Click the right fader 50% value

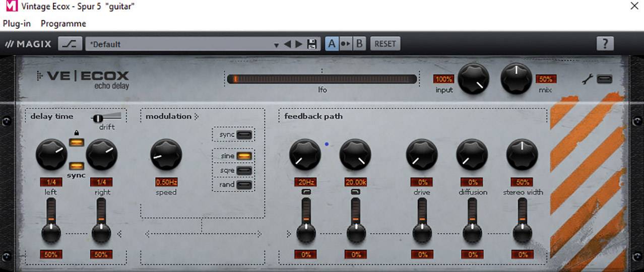click(101, 254)
